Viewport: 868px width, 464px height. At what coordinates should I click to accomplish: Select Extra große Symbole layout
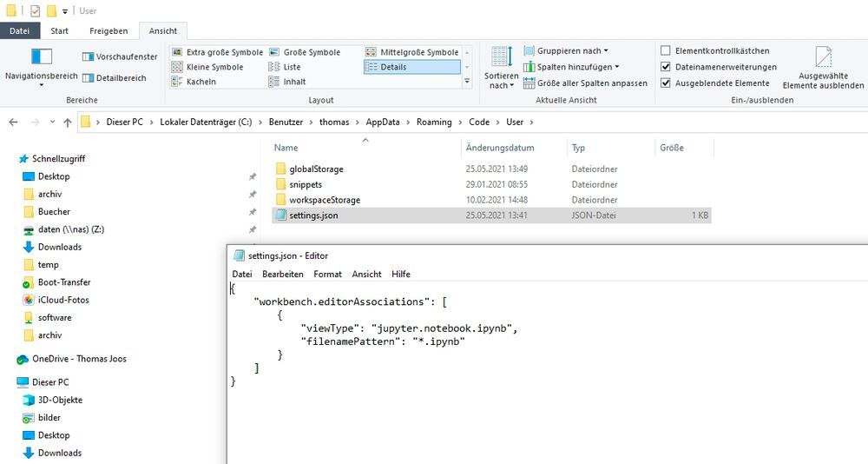(x=218, y=52)
